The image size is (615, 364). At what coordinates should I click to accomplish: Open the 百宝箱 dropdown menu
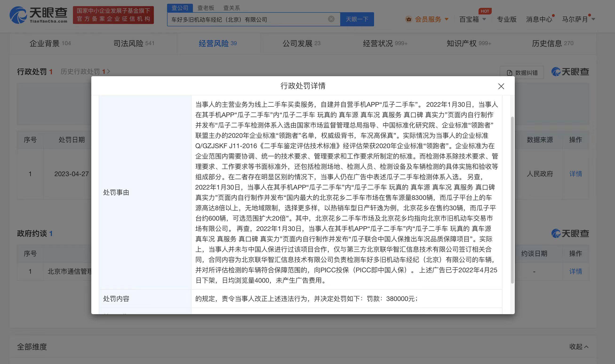point(472,19)
